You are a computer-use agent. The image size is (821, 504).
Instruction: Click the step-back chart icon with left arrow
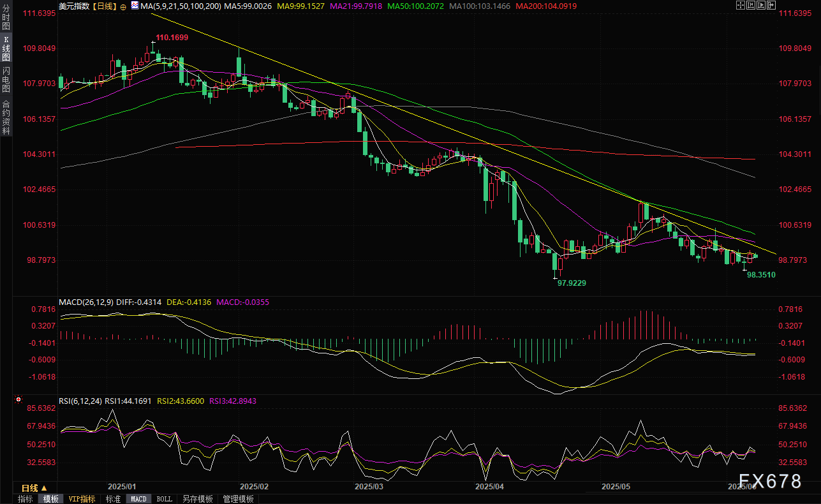(750, 6)
